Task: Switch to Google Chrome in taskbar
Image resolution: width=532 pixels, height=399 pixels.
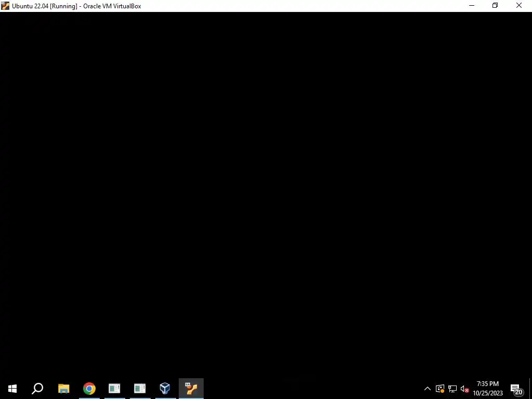Action: coord(89,389)
